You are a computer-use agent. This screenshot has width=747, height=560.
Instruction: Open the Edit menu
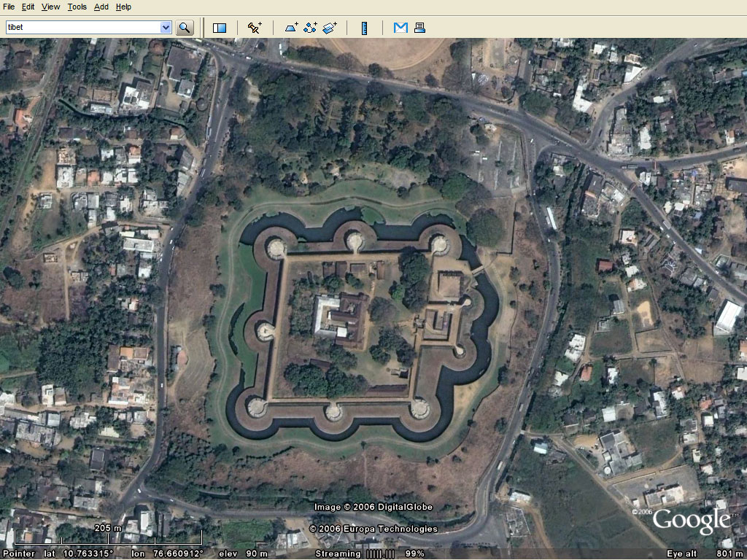tap(28, 7)
